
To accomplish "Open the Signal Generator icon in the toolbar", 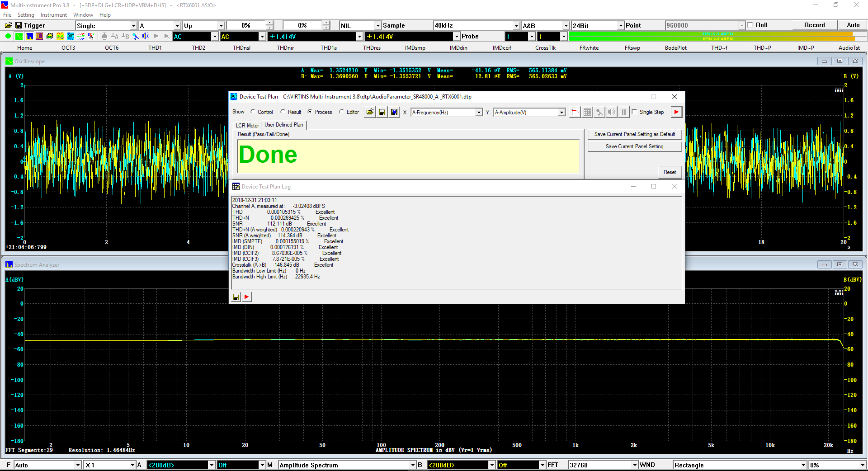I will tap(60, 36).
